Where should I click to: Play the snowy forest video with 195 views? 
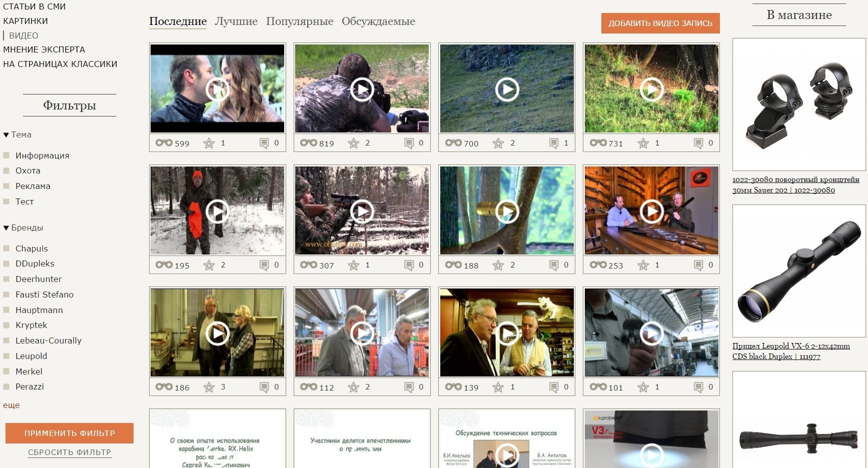(217, 211)
